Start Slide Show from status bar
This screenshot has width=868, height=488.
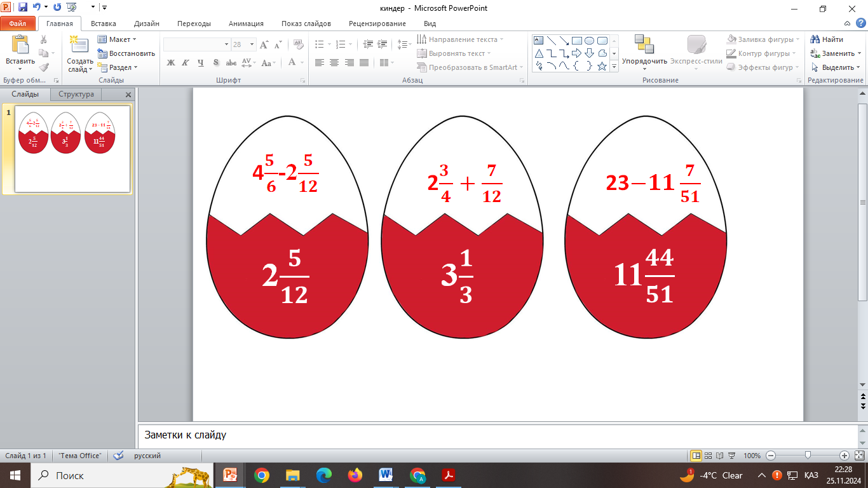click(732, 456)
